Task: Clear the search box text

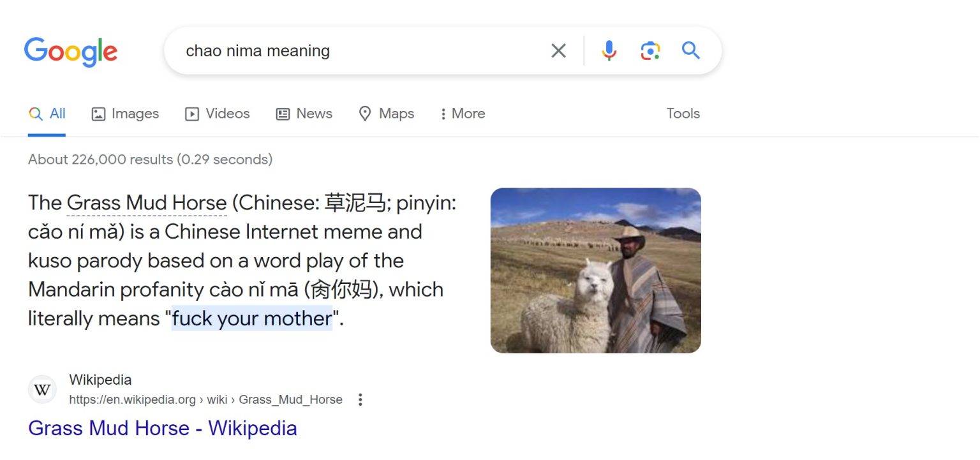Action: pos(558,51)
